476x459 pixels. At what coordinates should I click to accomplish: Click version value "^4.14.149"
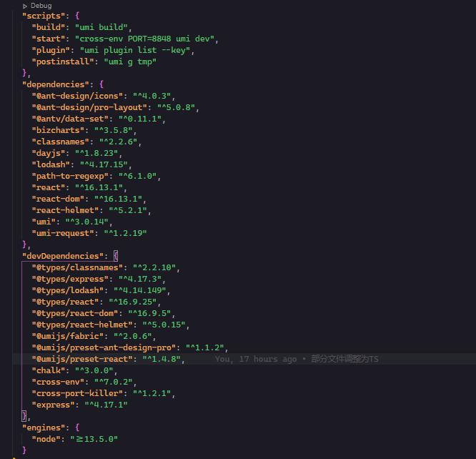coord(139,290)
